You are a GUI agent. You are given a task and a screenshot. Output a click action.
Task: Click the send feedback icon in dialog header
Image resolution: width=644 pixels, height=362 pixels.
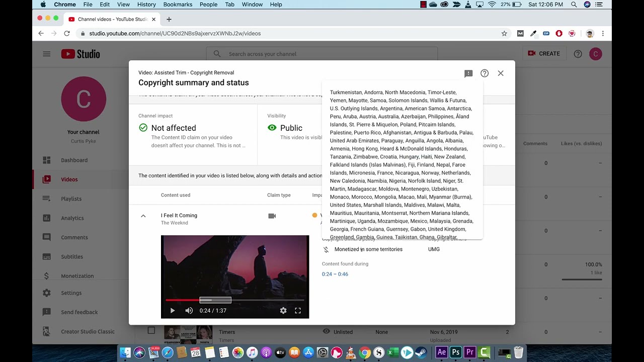coord(468,73)
